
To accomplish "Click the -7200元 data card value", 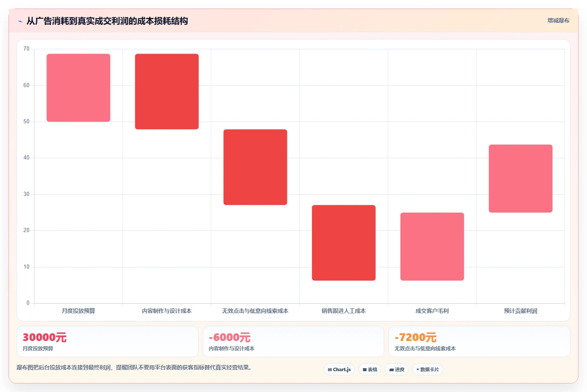I will click(415, 338).
